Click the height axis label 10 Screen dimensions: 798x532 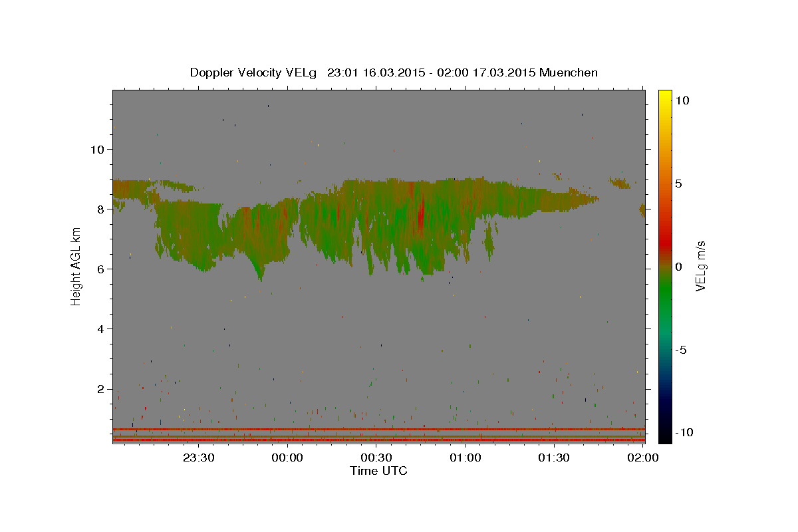tap(96, 149)
